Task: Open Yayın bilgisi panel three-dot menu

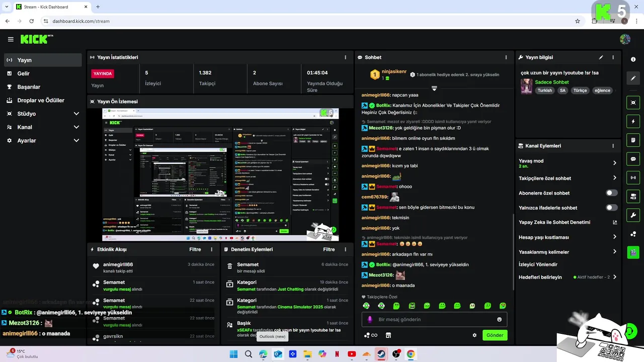Action: point(613,57)
